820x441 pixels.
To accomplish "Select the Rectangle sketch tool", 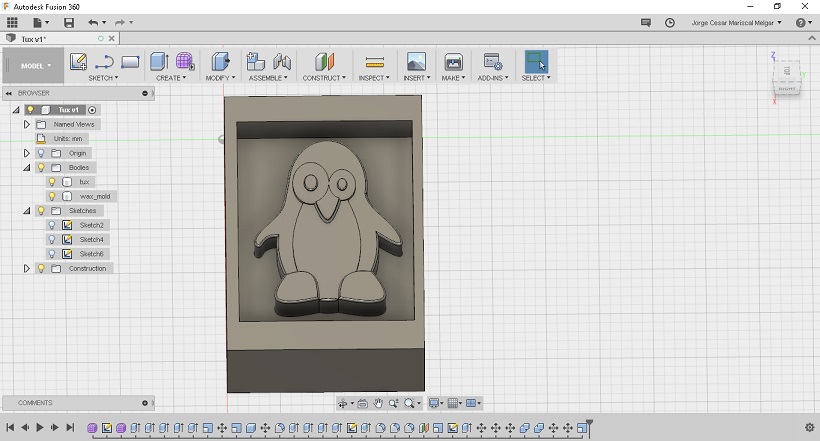I will point(130,62).
